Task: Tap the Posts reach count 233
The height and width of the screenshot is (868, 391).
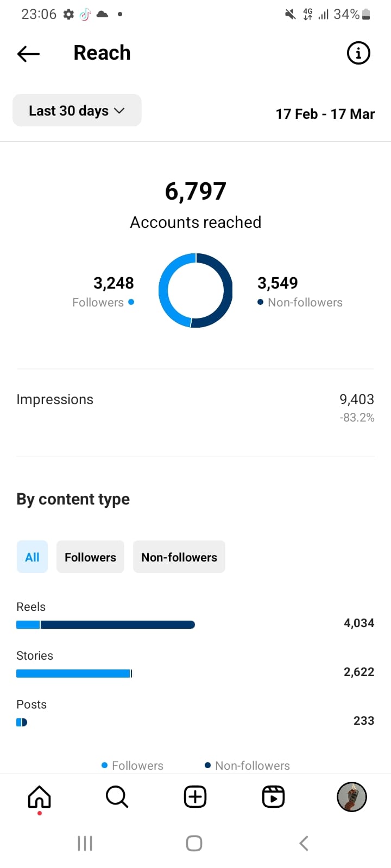Action: pos(364,720)
